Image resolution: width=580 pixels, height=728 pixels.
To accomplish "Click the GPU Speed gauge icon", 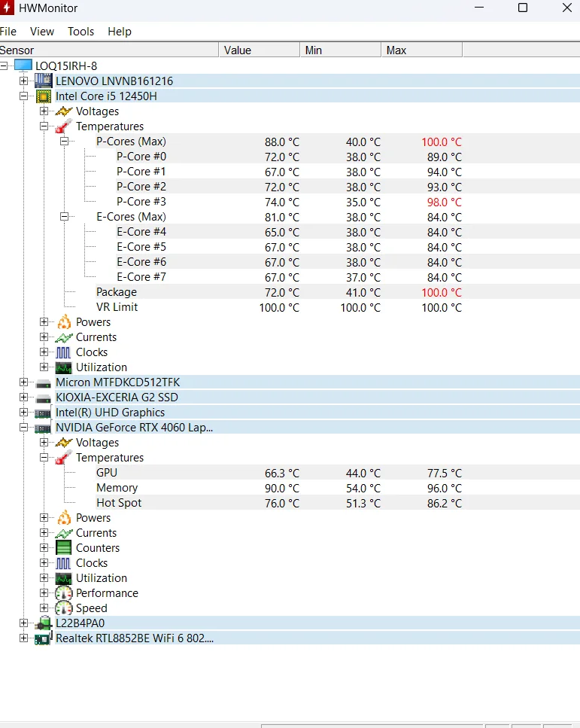I will [64, 608].
